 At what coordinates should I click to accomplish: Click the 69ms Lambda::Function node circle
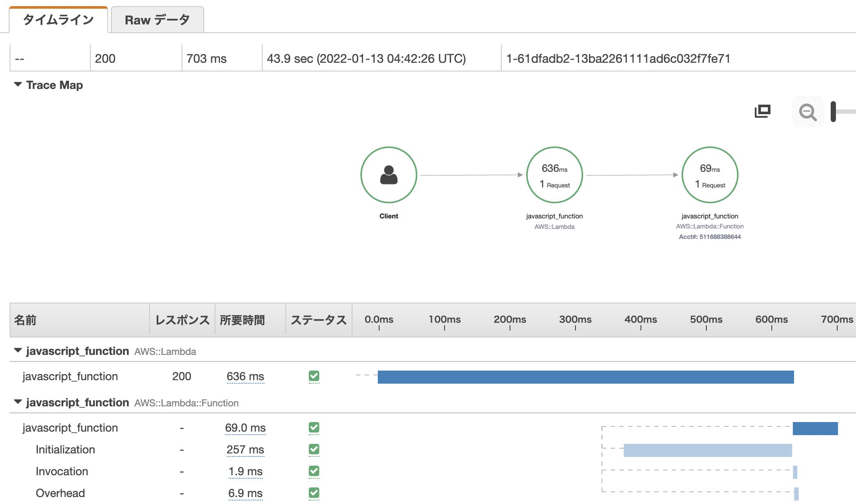tap(710, 175)
